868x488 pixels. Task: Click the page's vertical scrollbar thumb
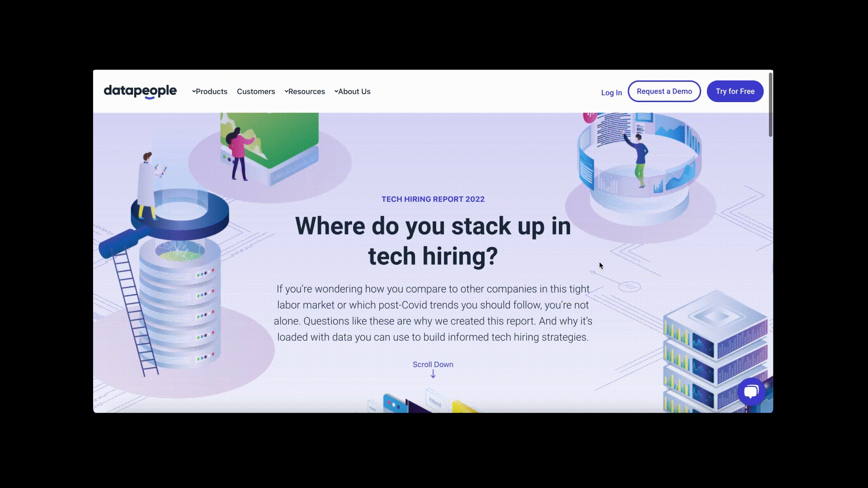point(770,105)
